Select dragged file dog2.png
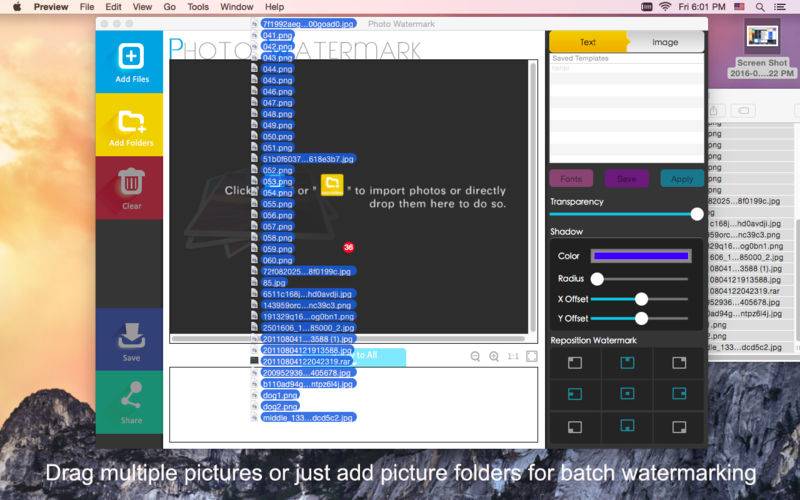 280,406
